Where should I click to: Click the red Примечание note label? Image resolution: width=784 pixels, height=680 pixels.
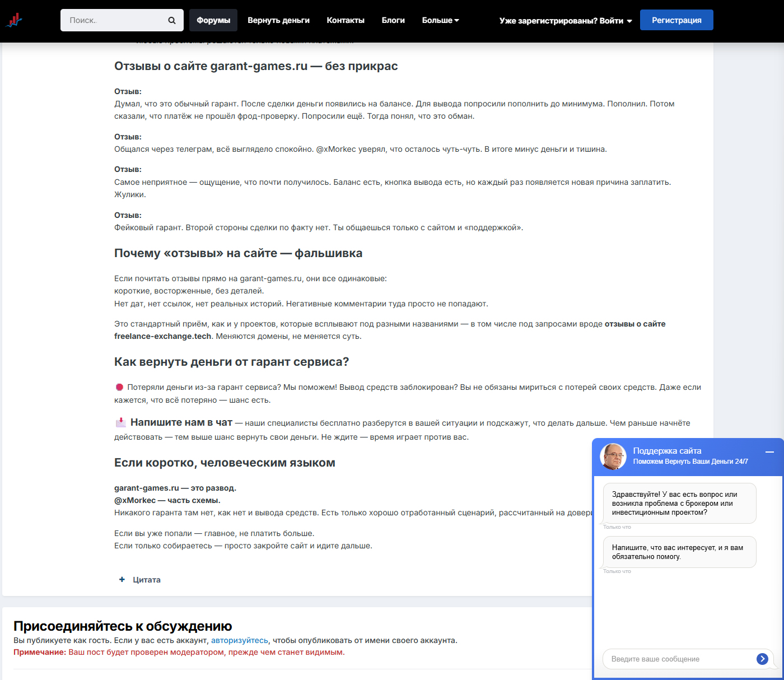40,652
